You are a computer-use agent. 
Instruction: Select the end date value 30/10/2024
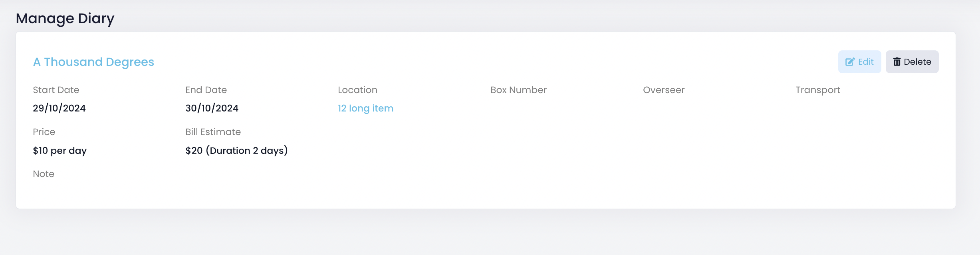212,108
